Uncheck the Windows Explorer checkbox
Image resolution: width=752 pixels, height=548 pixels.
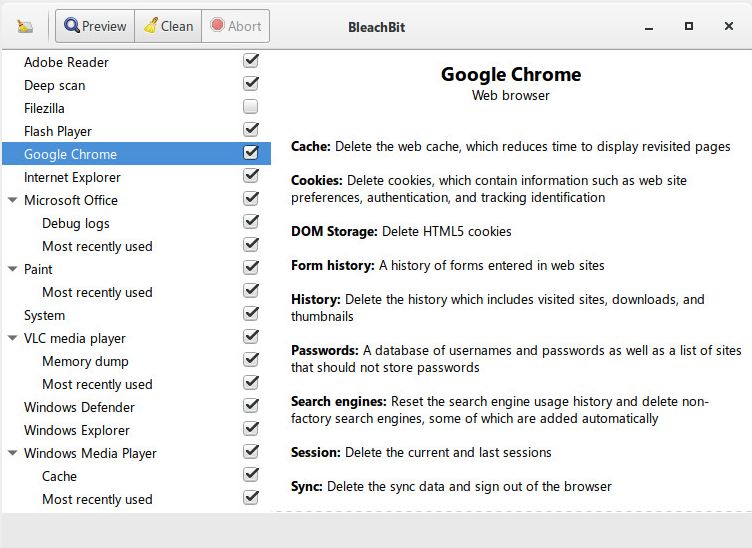(251, 429)
